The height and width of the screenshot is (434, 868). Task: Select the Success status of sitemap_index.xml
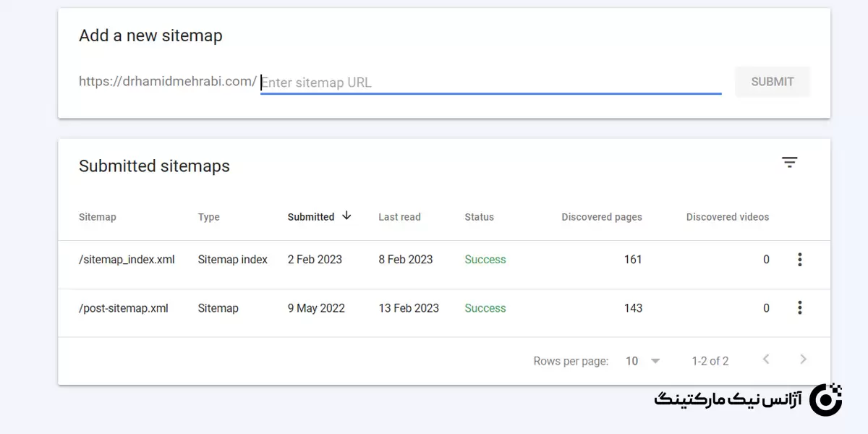pos(485,259)
